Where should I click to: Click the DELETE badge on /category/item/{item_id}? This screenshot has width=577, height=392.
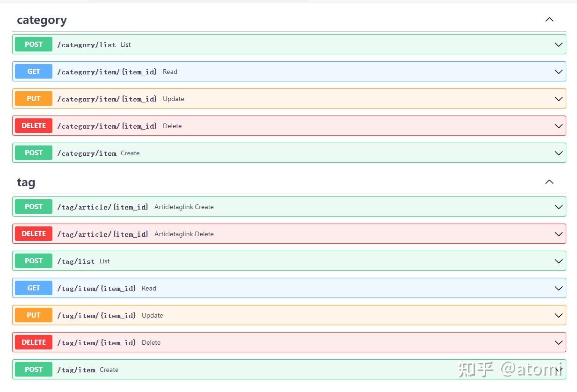click(x=33, y=125)
